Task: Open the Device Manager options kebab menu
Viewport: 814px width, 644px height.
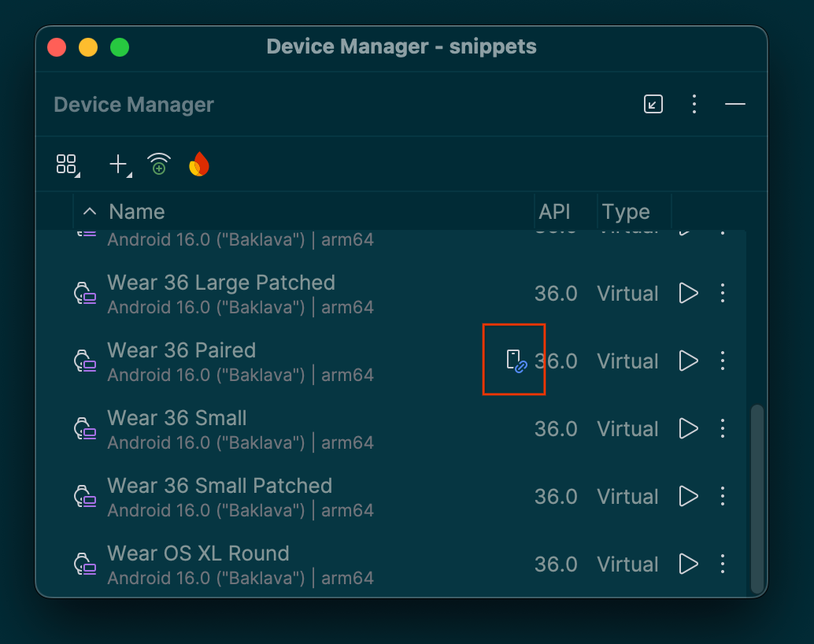Action: [694, 104]
